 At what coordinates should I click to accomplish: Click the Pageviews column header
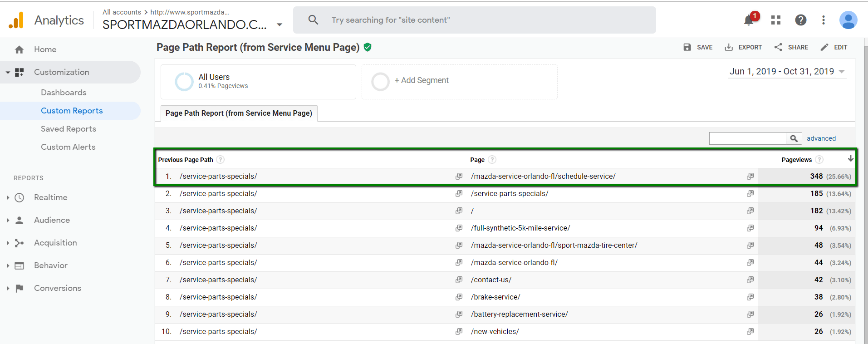[796, 160]
